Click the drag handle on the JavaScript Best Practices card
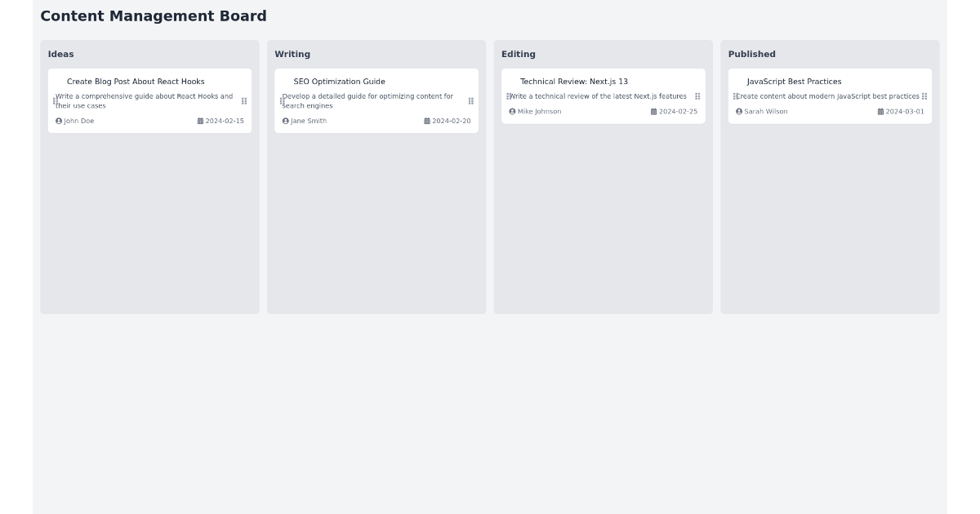980x514 pixels. 924,96
